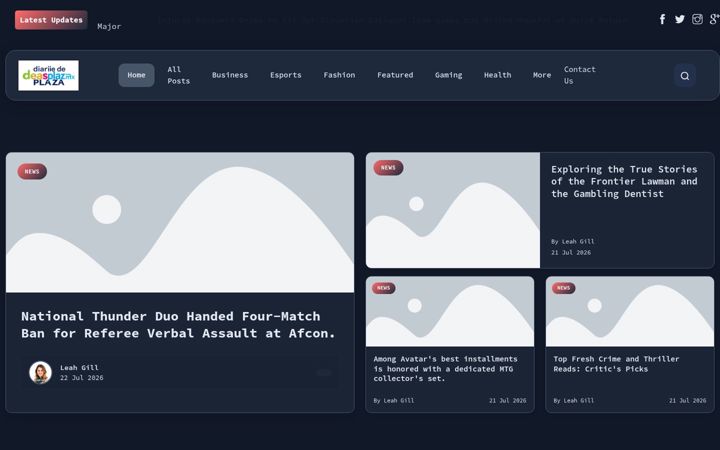The height and width of the screenshot is (450, 720).
Task: Open the Fashion category
Action: [x=339, y=75]
